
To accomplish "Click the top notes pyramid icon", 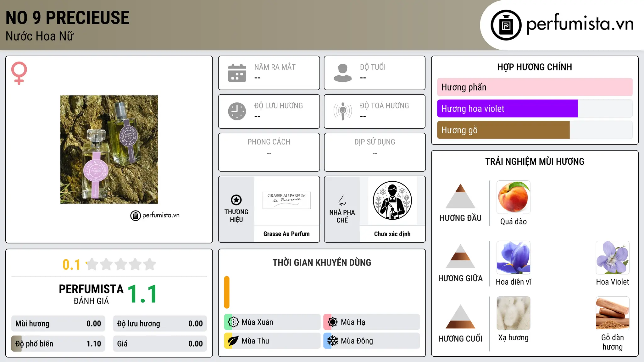I will 460,196.
